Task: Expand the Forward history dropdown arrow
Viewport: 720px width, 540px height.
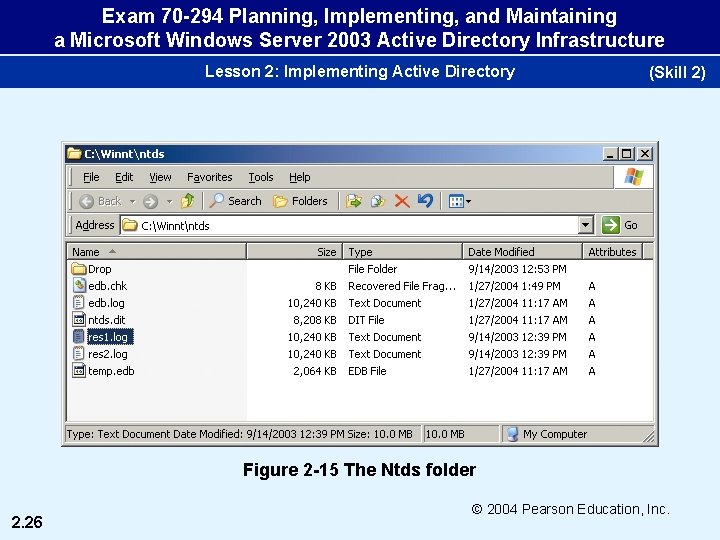Action: 169,201
